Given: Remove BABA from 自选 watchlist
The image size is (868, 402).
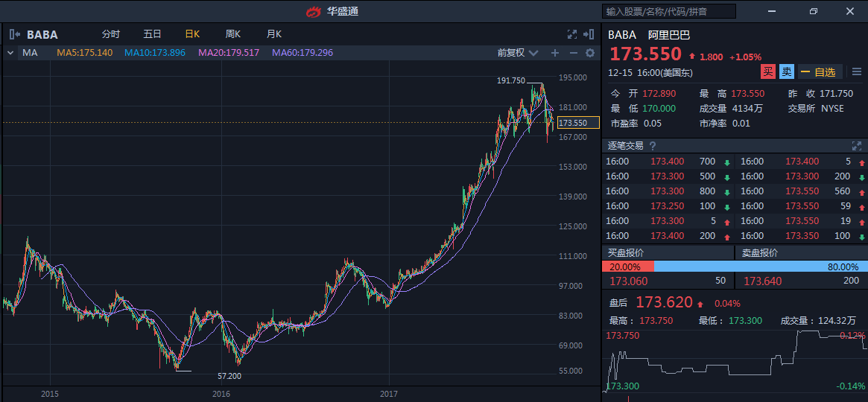Looking at the screenshot, I should coord(820,72).
